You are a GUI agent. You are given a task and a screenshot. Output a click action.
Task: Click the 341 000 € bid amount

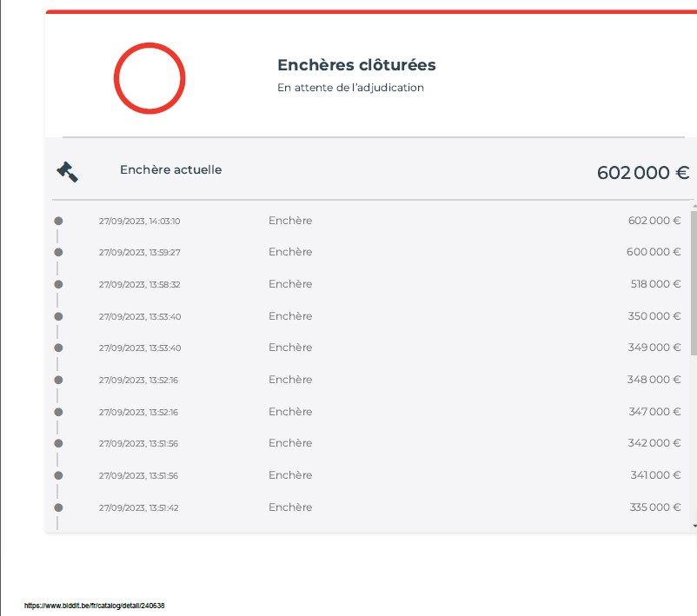pyautogui.click(x=654, y=475)
